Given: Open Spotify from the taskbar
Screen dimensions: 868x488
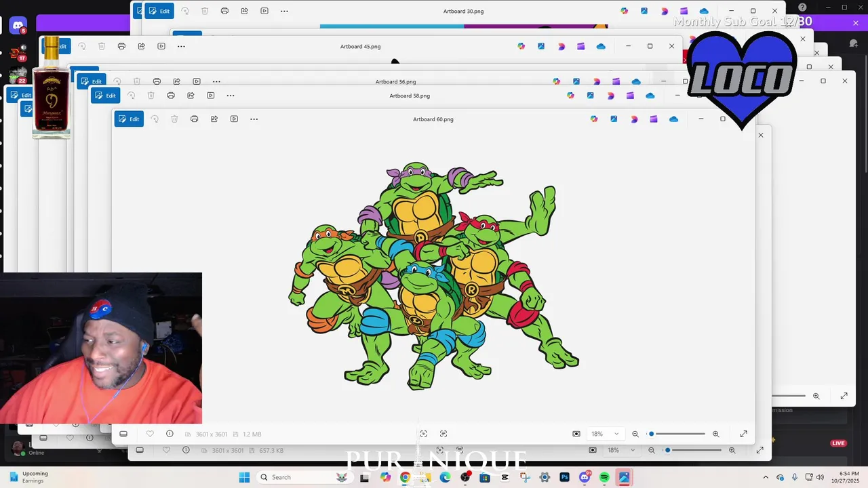Looking at the screenshot, I should pos(604,477).
